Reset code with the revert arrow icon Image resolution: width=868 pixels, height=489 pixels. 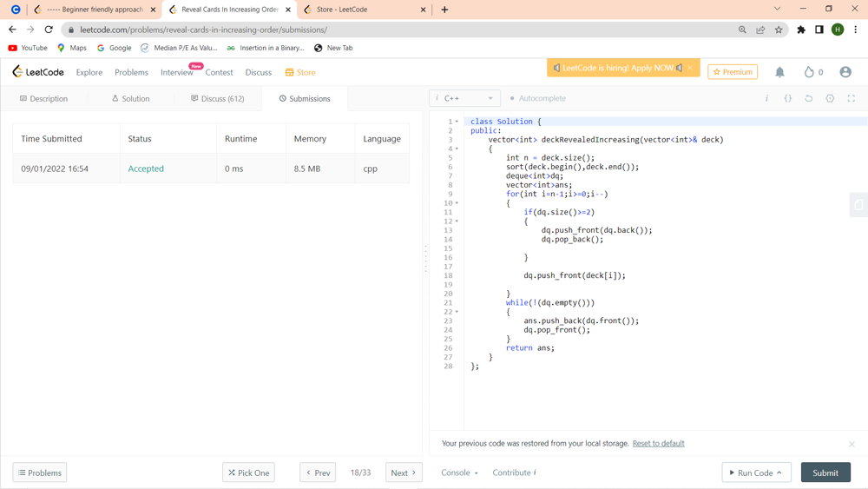[x=809, y=98]
